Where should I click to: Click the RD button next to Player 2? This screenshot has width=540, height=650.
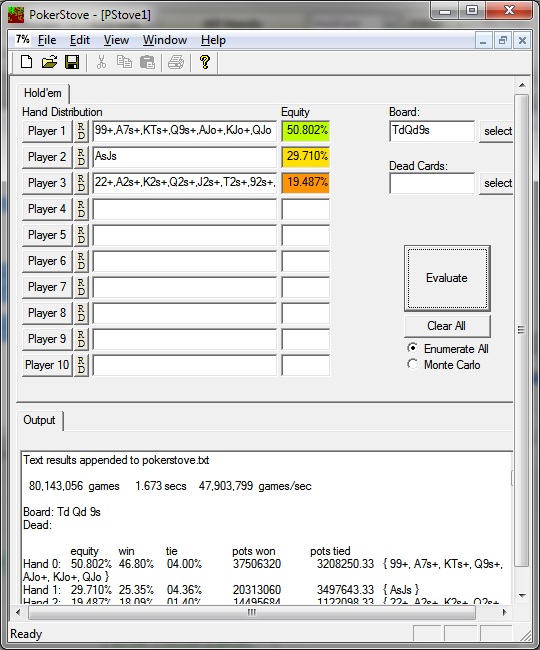(81, 157)
